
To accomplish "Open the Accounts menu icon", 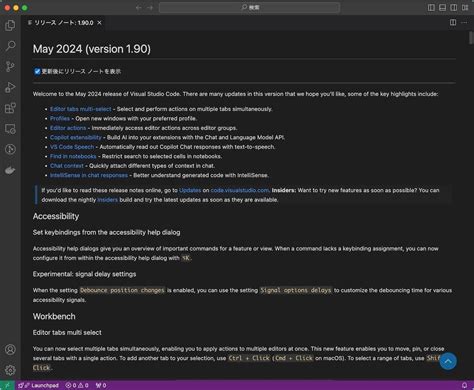I will click(10, 349).
